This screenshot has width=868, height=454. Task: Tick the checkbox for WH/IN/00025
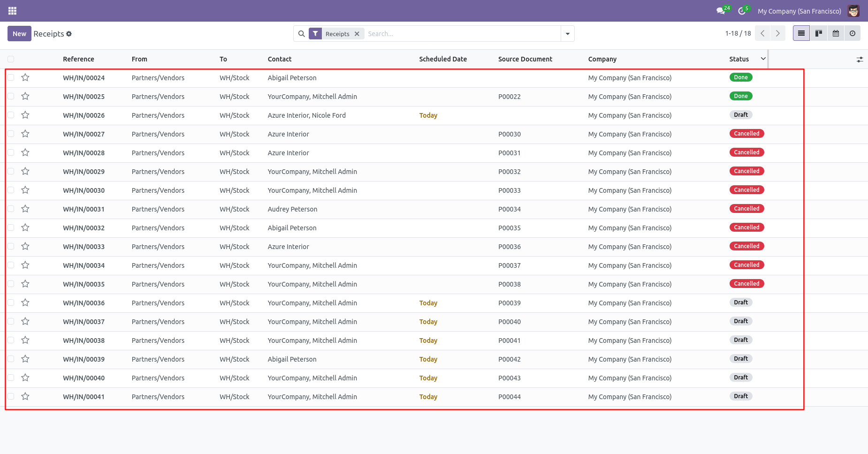click(x=11, y=96)
